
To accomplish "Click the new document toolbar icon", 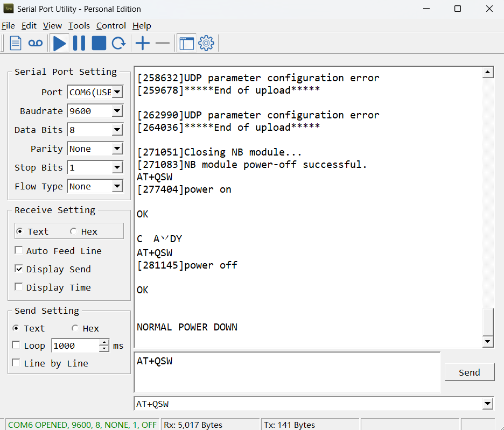I will (16, 43).
